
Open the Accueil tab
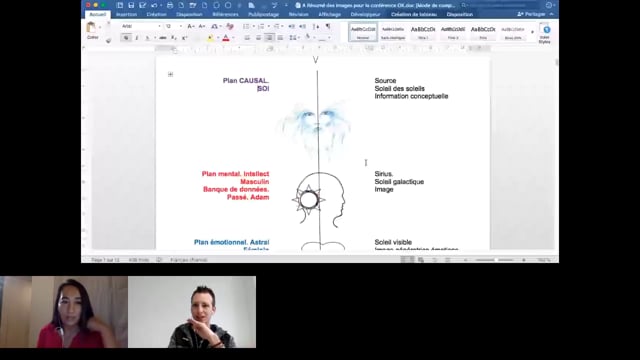click(98, 14)
